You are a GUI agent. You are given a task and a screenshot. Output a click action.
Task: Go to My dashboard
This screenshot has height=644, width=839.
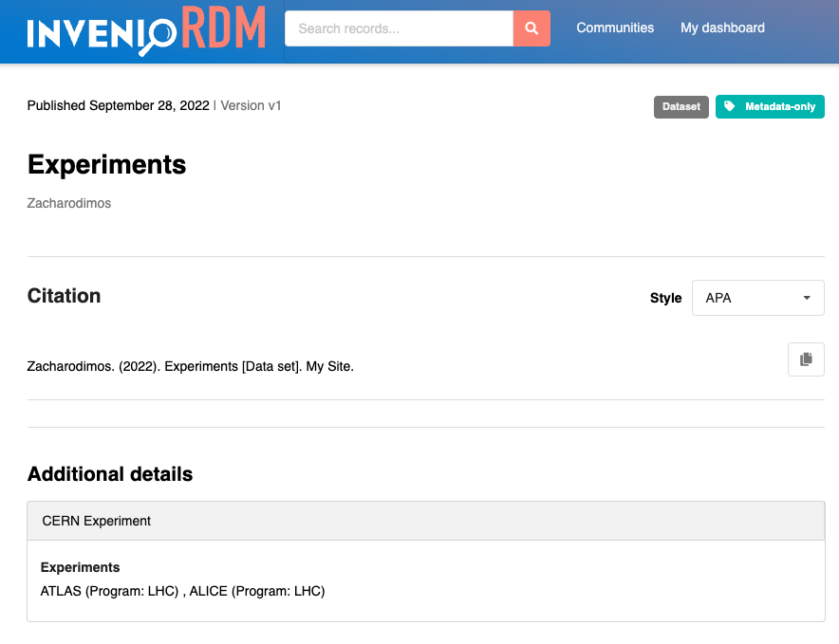pyautogui.click(x=722, y=28)
